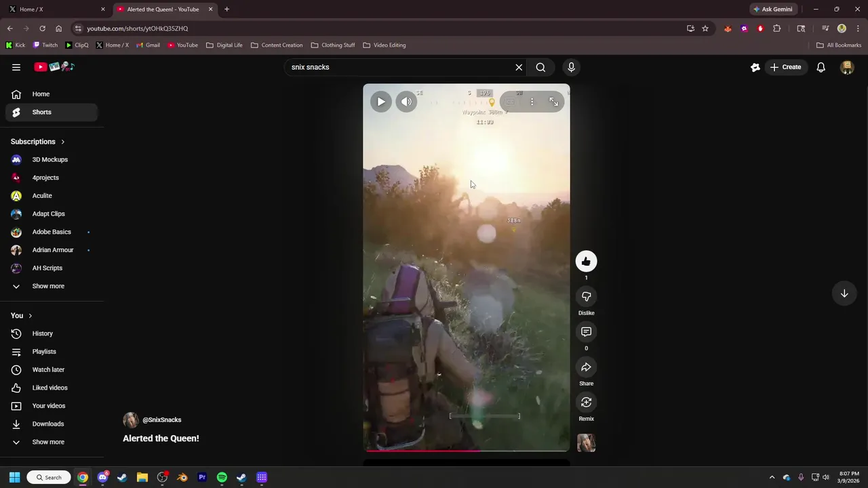Go to YouTube home via the logo
868x488 pixels.
(54, 67)
